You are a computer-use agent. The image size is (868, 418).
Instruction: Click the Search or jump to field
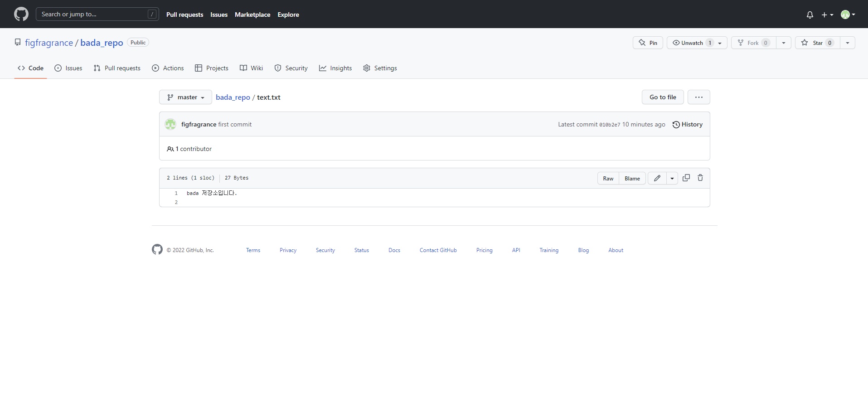pyautogui.click(x=97, y=14)
